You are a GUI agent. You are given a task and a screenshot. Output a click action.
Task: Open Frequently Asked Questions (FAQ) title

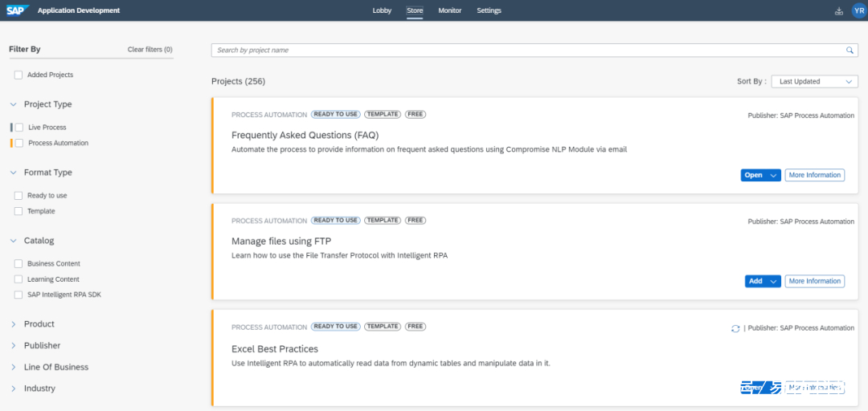tap(305, 136)
